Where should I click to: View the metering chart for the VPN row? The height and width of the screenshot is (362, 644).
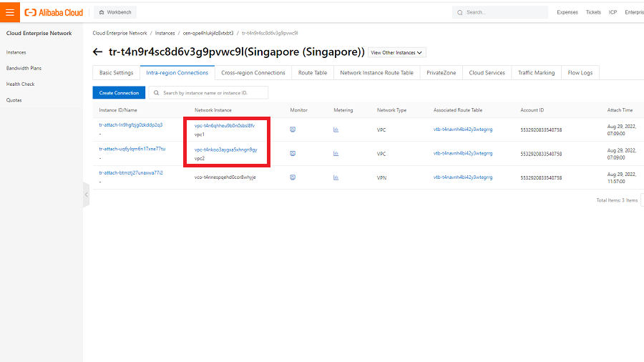pyautogui.click(x=336, y=177)
